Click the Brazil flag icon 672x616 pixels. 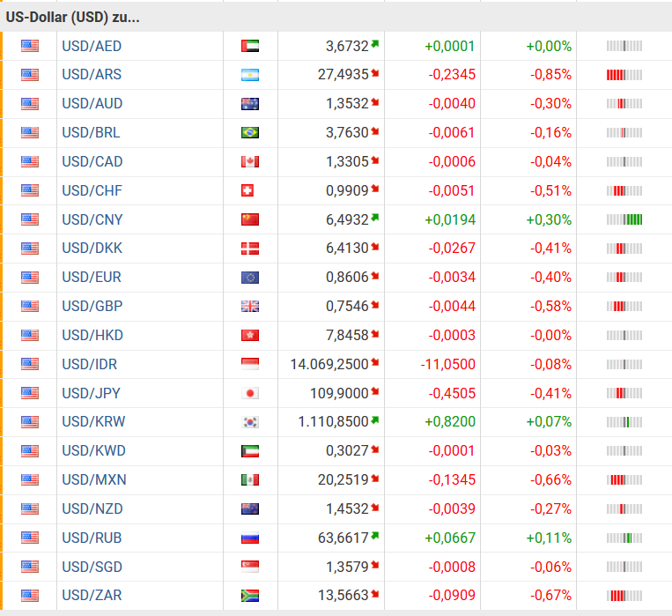[249, 133]
